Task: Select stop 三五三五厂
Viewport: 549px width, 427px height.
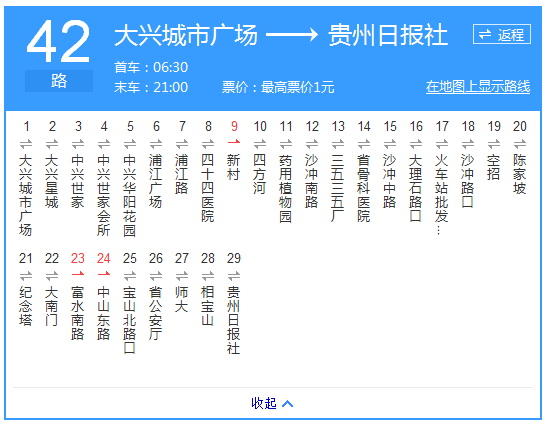Action: tap(338, 188)
